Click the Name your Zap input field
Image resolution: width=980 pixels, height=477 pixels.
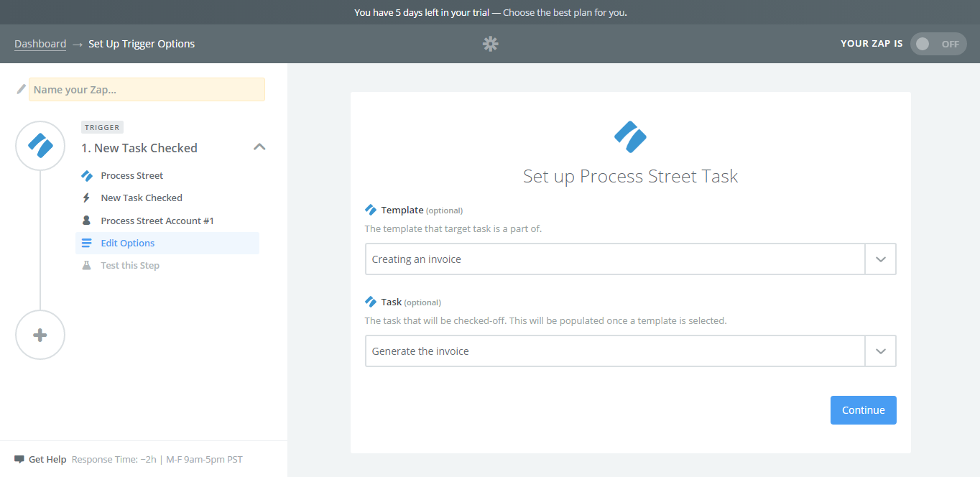[x=147, y=90]
